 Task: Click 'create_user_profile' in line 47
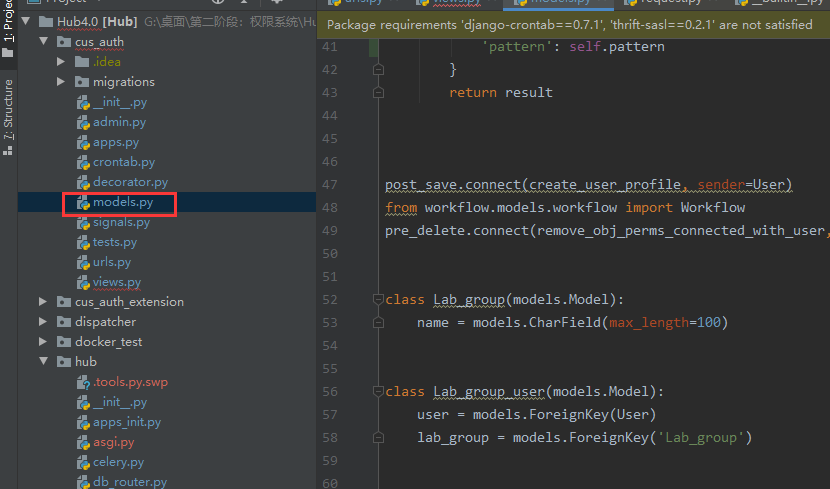coord(605,185)
